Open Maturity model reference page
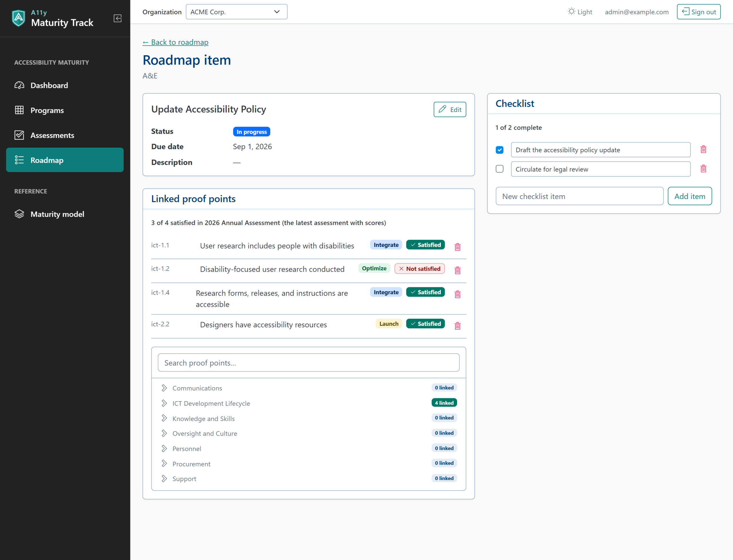The width and height of the screenshot is (733, 560). 65,214
